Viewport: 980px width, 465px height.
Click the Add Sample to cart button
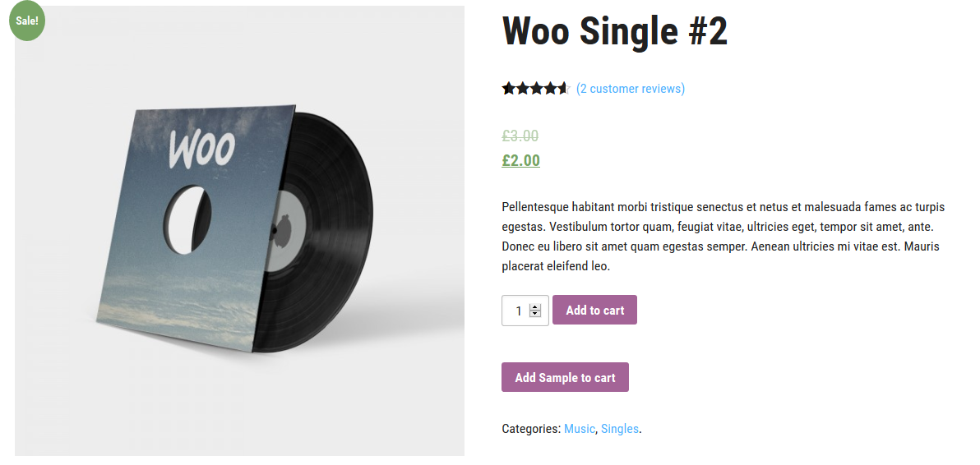click(x=565, y=378)
